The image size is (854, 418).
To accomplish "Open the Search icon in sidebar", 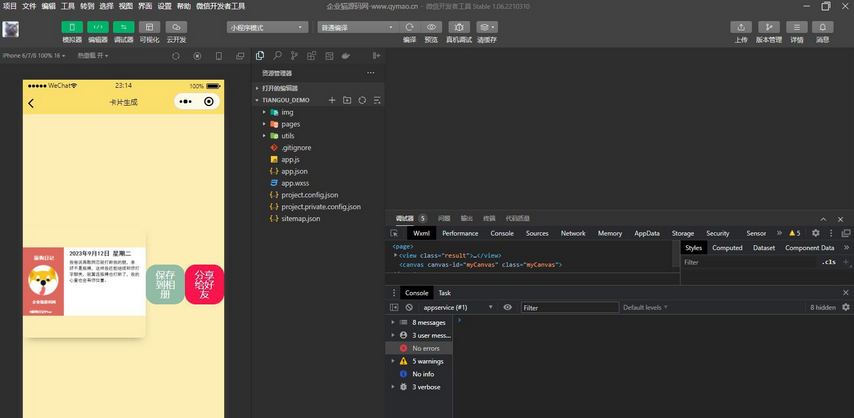I will coord(277,56).
